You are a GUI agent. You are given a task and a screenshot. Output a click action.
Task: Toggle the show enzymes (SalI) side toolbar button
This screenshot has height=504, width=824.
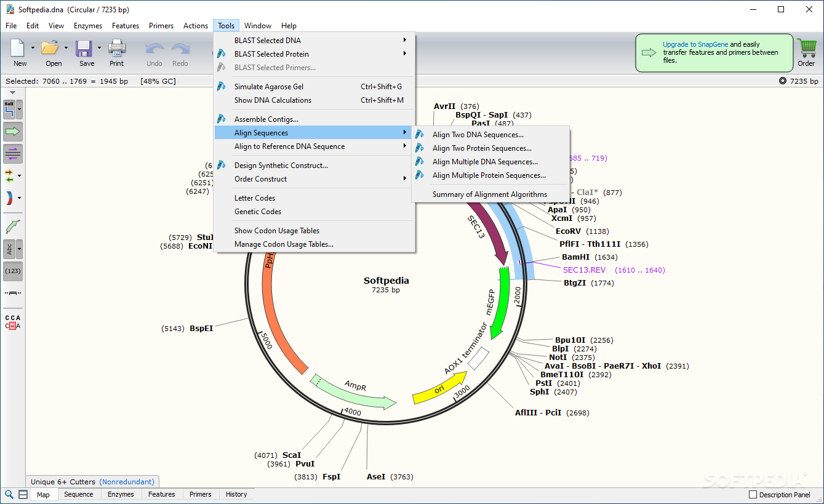[9, 110]
